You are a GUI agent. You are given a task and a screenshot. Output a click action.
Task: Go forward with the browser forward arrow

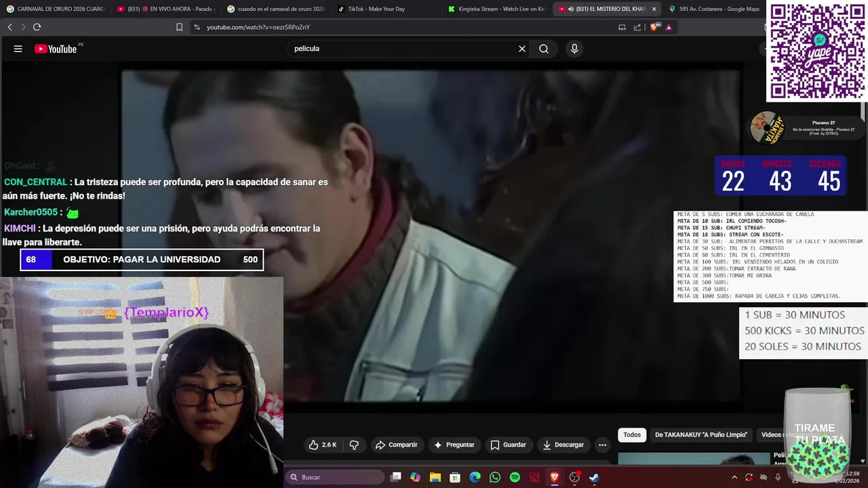point(23,27)
